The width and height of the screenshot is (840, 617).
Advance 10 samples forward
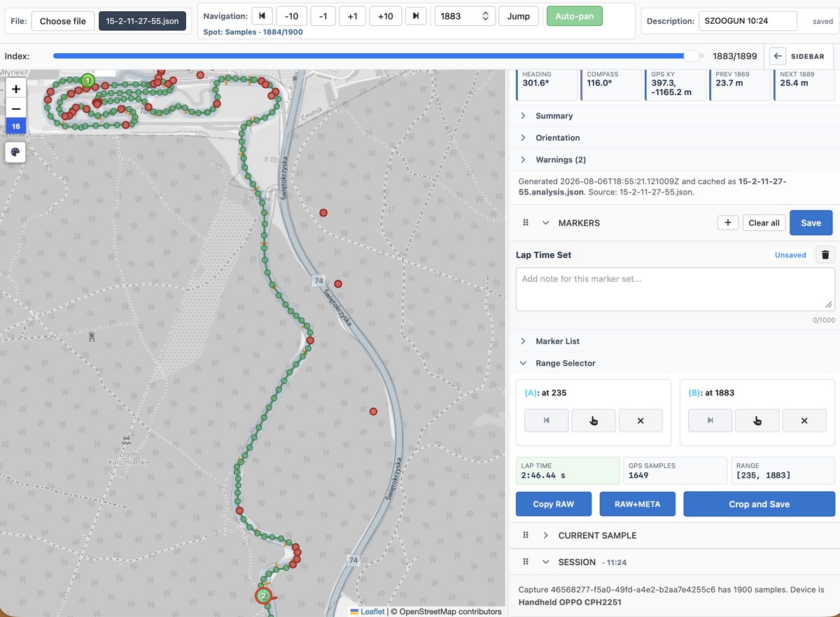point(385,16)
